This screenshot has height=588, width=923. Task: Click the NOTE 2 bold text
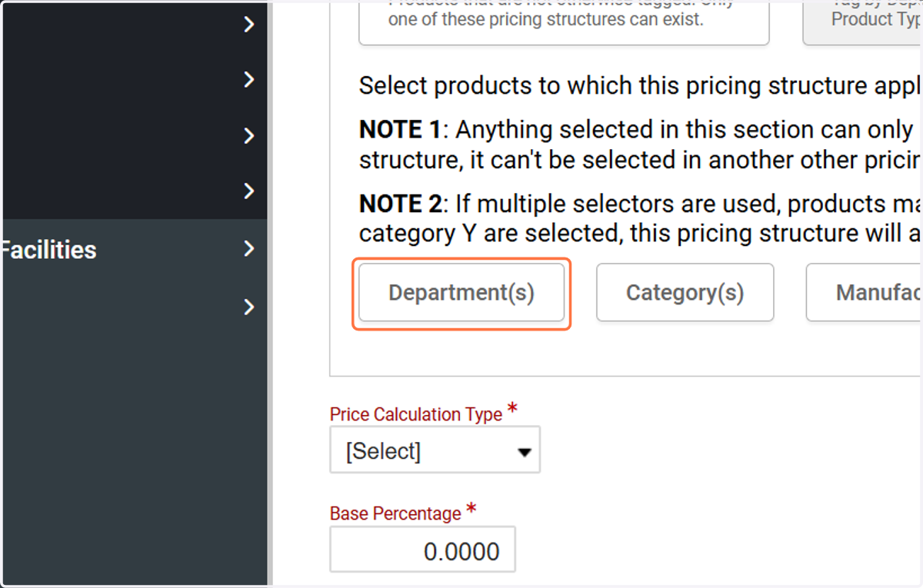(400, 204)
